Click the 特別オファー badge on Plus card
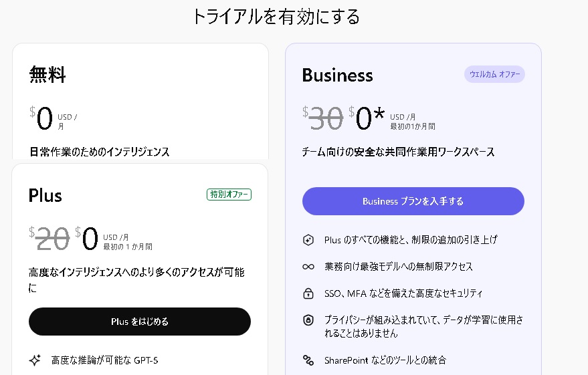 [x=229, y=195]
